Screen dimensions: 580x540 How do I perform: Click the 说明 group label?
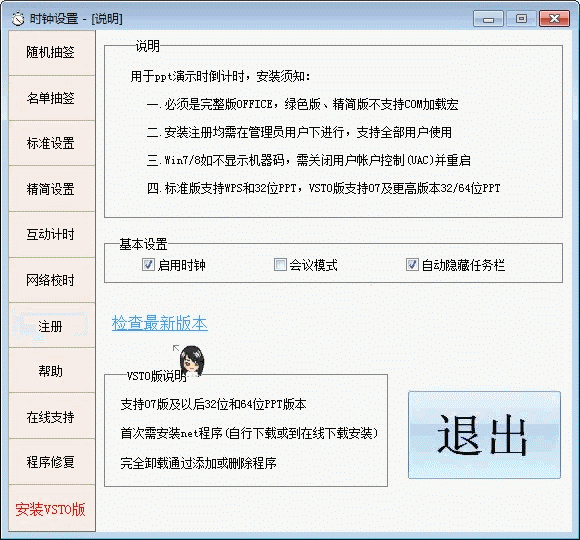coord(147,46)
